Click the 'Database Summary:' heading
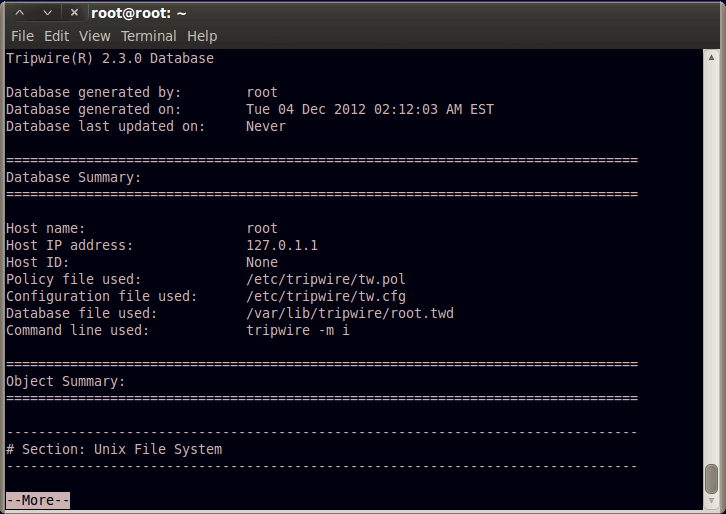Viewport: 726px width, 514px height. tap(74, 177)
